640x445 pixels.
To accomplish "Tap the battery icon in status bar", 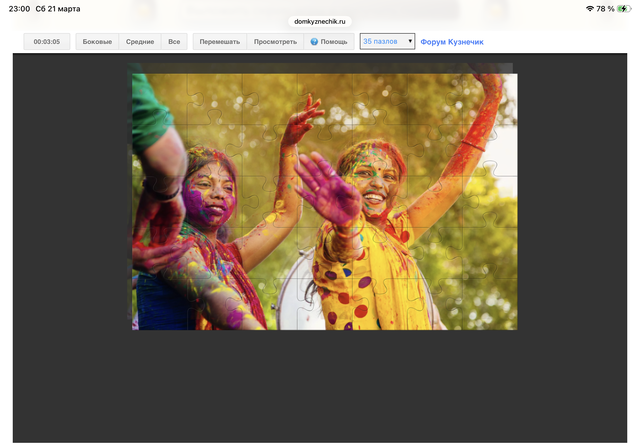I will point(623,8).
